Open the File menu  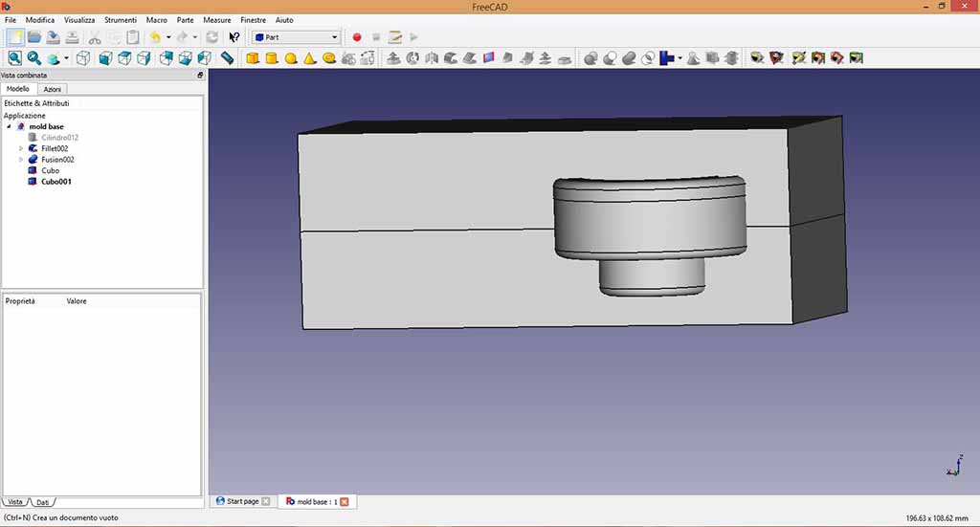(x=11, y=20)
